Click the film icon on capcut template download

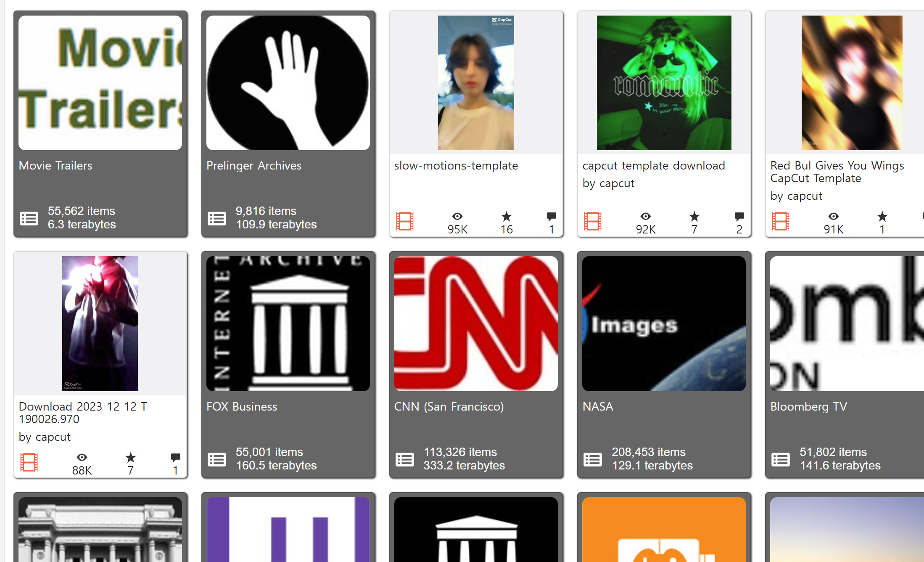coord(593,221)
